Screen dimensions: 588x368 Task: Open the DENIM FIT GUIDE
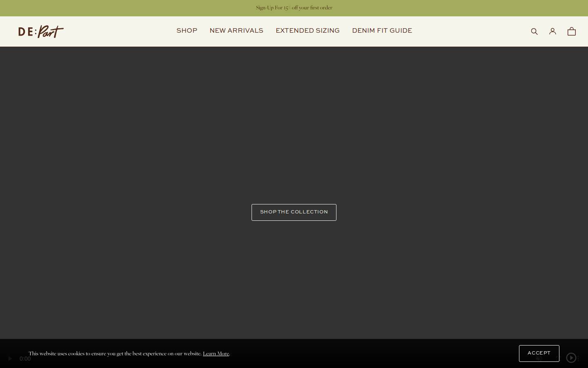click(x=382, y=31)
